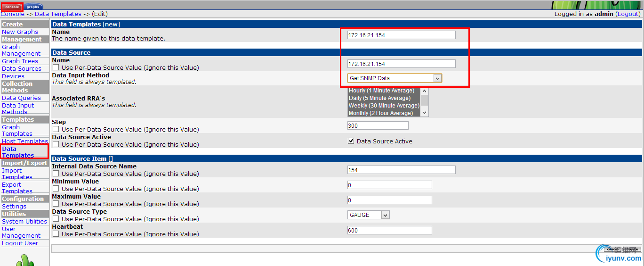Open User Management in sidebar
Viewport: 644px width, 266px height.
click(21, 232)
